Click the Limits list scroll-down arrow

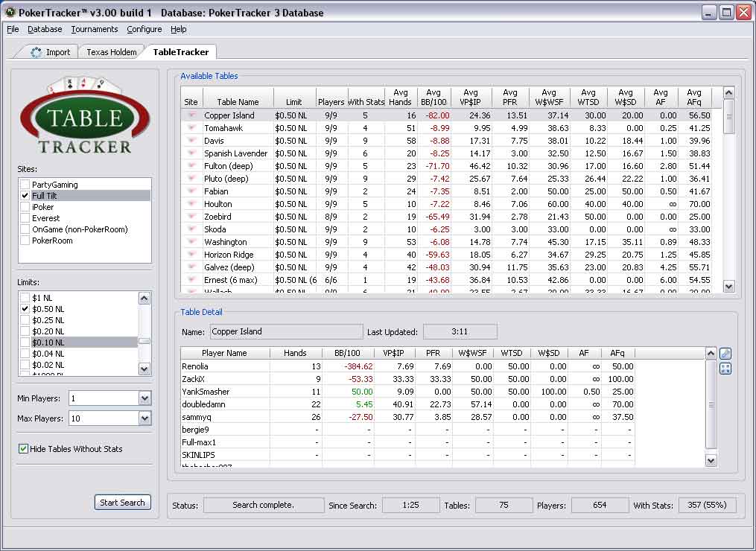(144, 369)
